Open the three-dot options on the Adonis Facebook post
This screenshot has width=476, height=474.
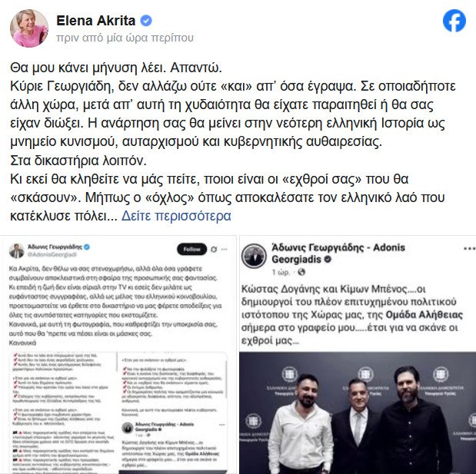tap(469, 249)
